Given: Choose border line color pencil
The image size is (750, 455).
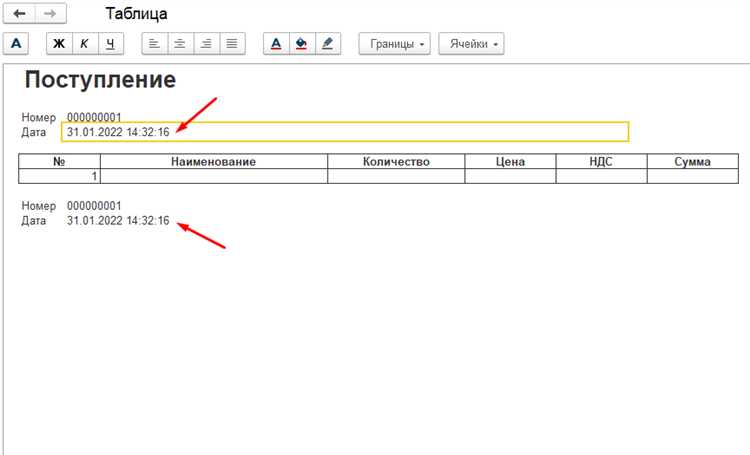Looking at the screenshot, I should click(x=328, y=44).
